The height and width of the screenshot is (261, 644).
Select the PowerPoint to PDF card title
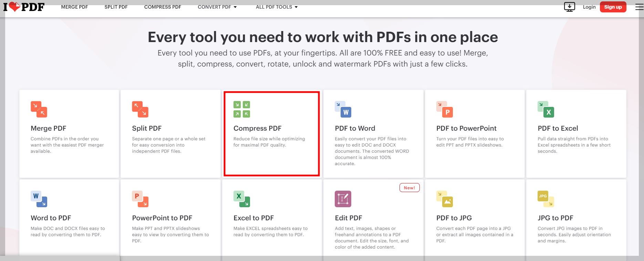(x=162, y=218)
